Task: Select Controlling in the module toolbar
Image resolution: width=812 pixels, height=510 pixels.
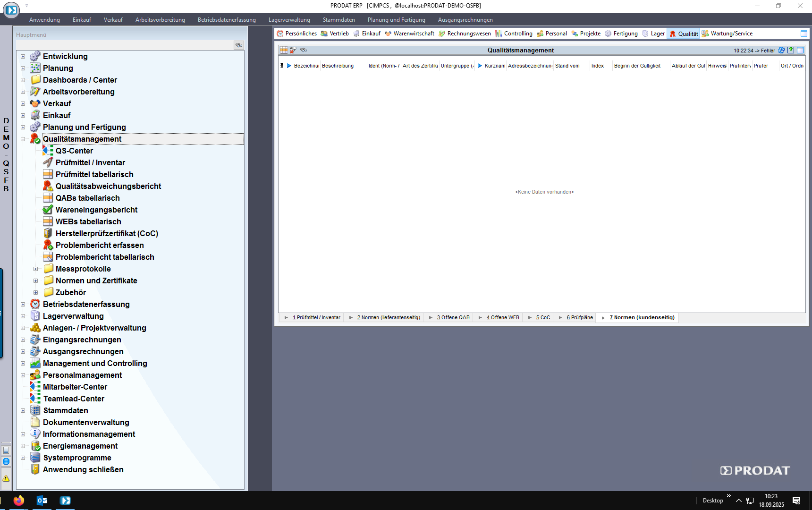Action: (517, 34)
